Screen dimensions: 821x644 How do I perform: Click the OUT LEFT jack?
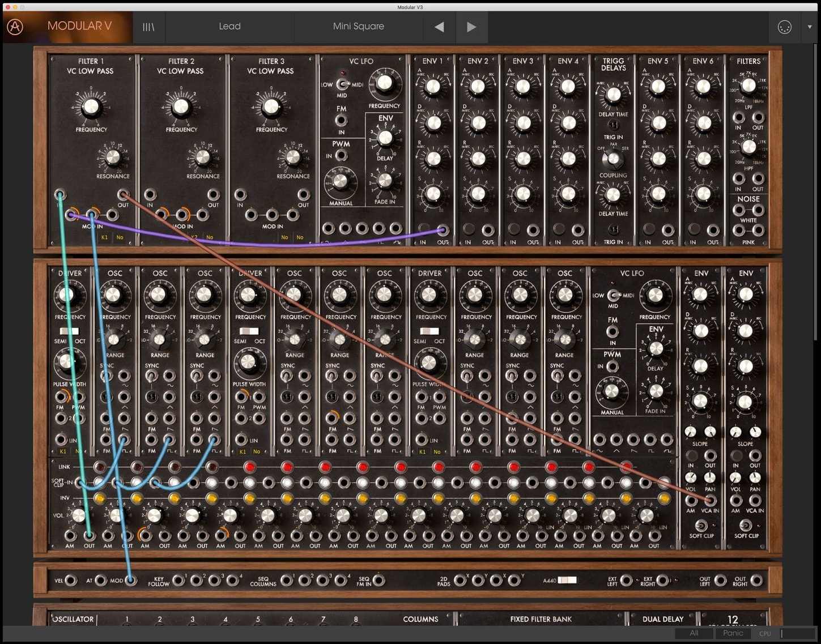click(x=720, y=580)
